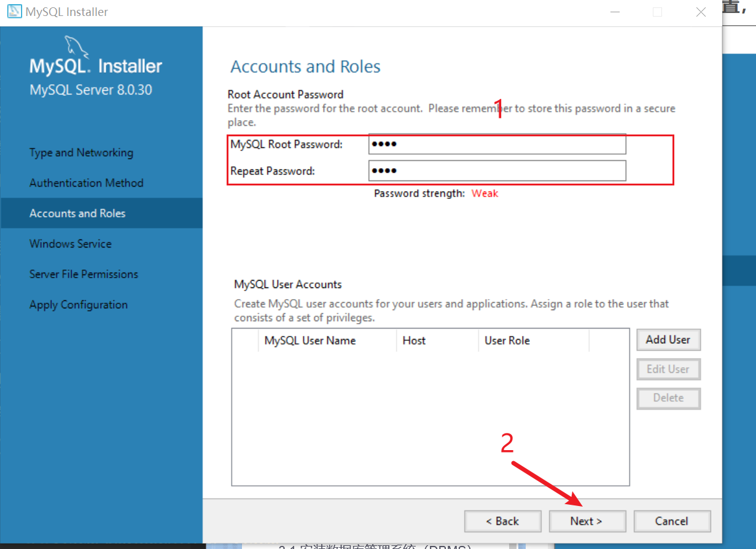Go to the Authentication Method step
This screenshot has width=756, height=549.
(87, 183)
